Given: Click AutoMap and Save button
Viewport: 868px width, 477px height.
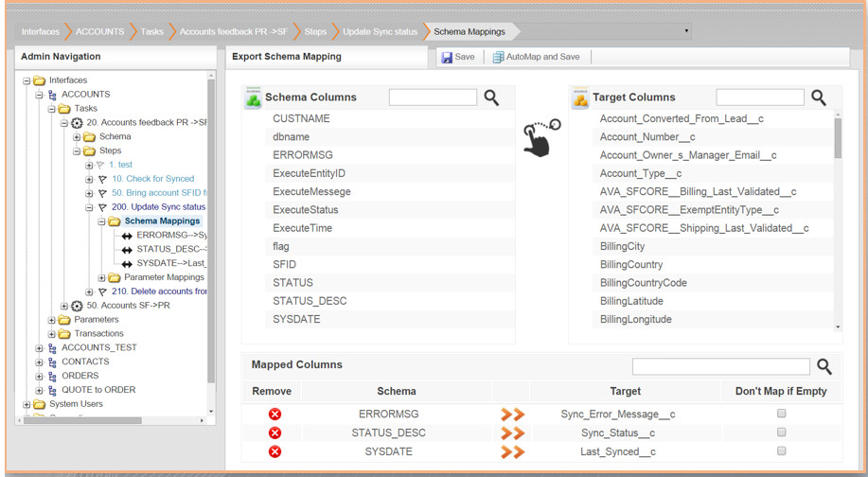Looking at the screenshot, I should coord(536,57).
